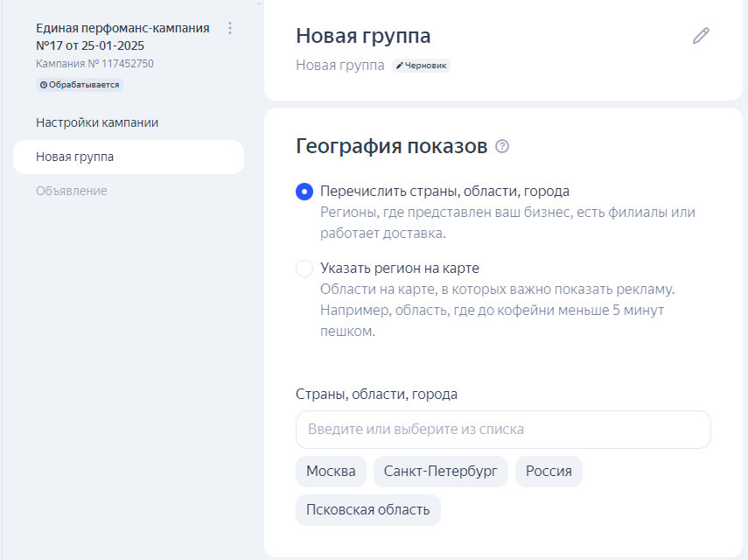Open help icon next to География показов
This screenshot has width=748, height=560.
pos(502,146)
